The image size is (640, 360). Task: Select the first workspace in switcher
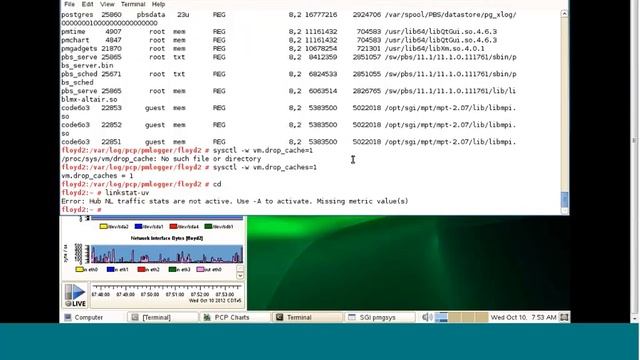[441, 317]
